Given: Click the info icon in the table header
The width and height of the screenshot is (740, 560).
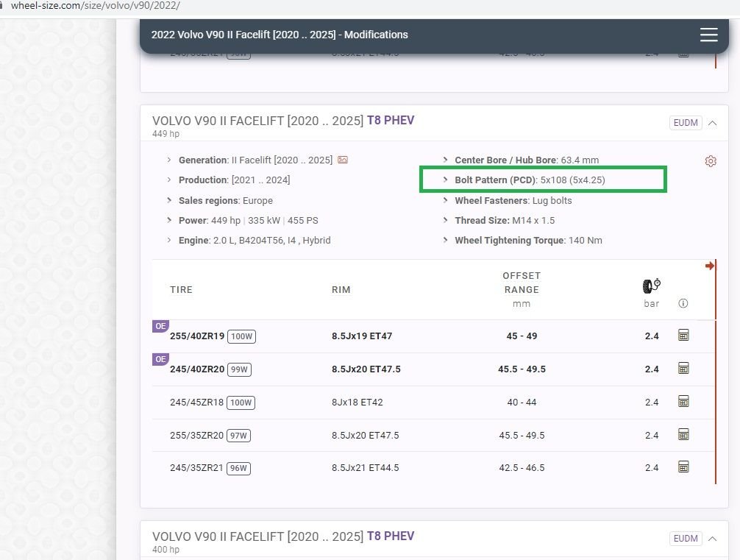Looking at the screenshot, I should click(x=683, y=303).
